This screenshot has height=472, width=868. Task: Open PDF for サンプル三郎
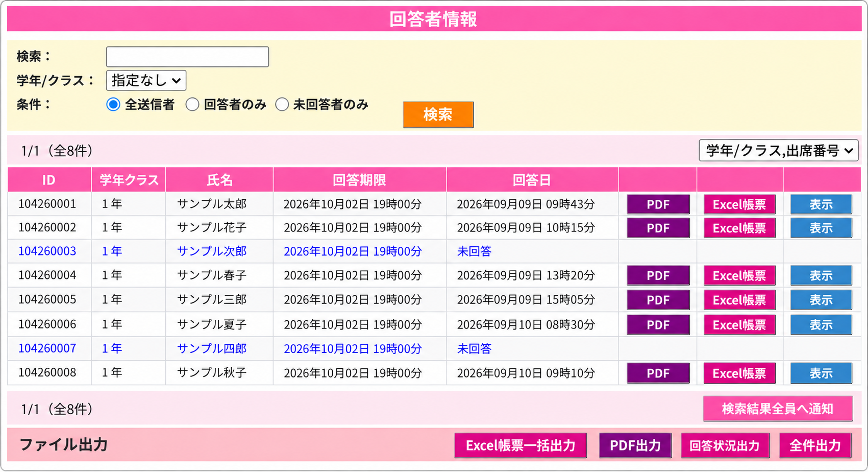tap(658, 300)
